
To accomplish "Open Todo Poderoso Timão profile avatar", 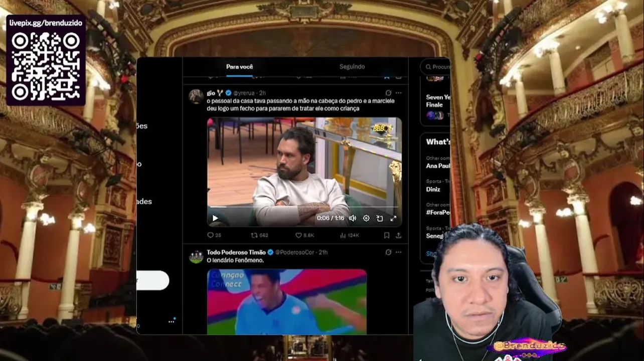I will (x=196, y=256).
